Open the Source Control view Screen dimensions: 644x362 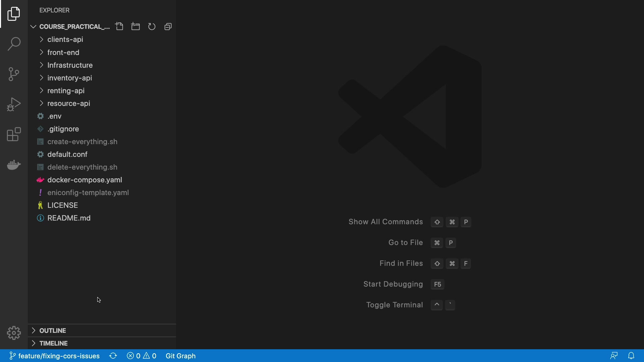[x=14, y=74]
